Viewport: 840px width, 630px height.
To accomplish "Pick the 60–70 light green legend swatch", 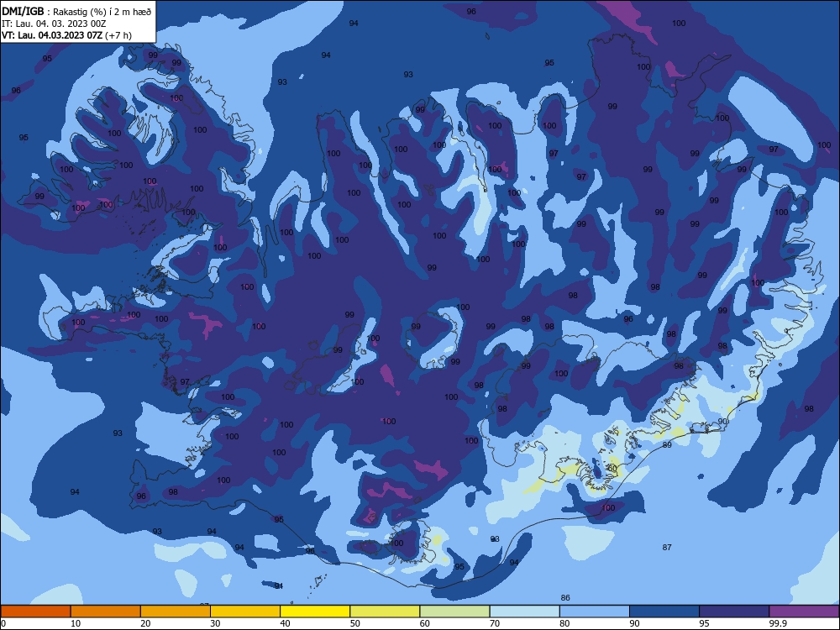I will point(454,612).
